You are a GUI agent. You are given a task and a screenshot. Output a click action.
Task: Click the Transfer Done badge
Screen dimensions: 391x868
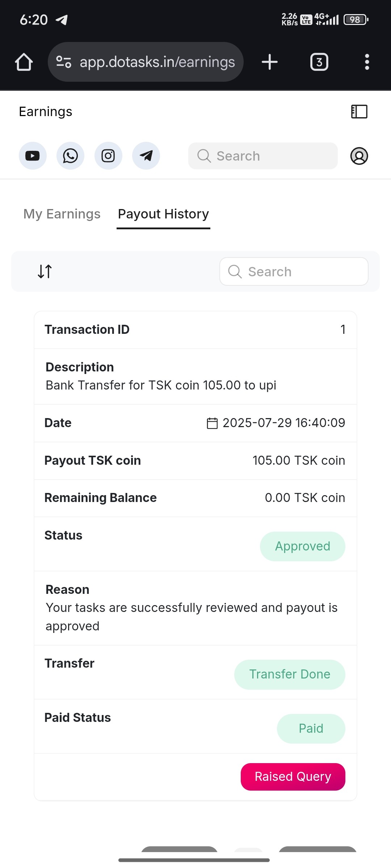click(290, 675)
